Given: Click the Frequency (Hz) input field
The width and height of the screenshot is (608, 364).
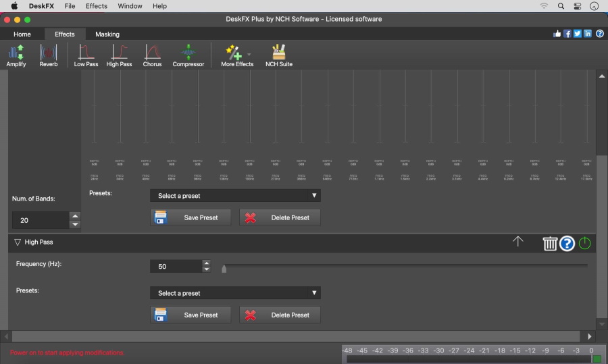Looking at the screenshot, I should 176,266.
